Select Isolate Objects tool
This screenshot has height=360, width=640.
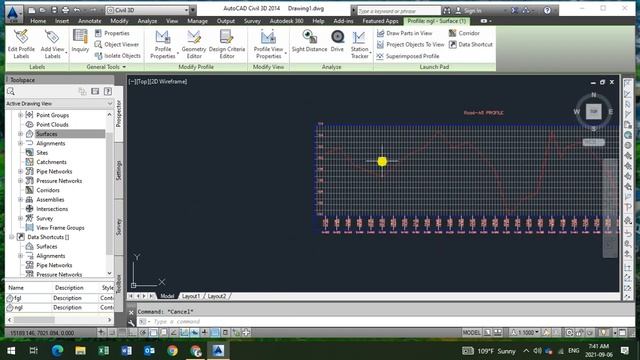click(x=118, y=56)
